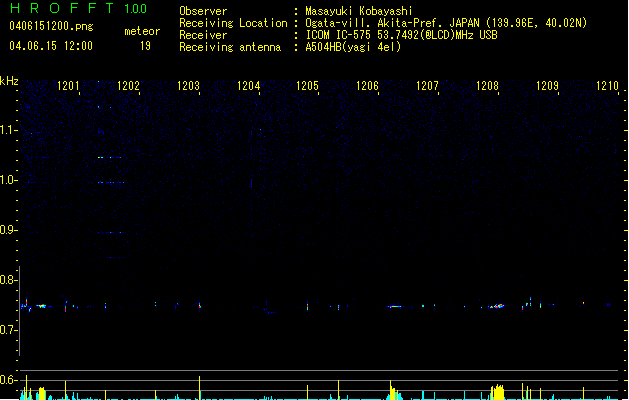Click the long meteor echo after 1206
The width and height of the screenshot is (629, 400).
(394, 307)
